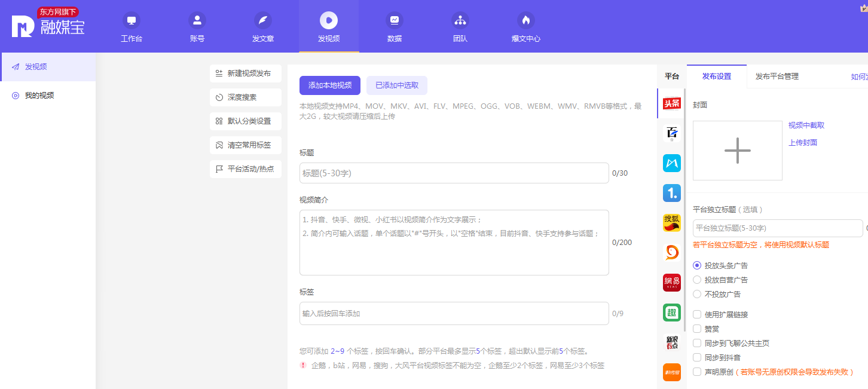This screenshot has width=868, height=389.
Task: Click 已添加中选取 button
Action: point(397,85)
